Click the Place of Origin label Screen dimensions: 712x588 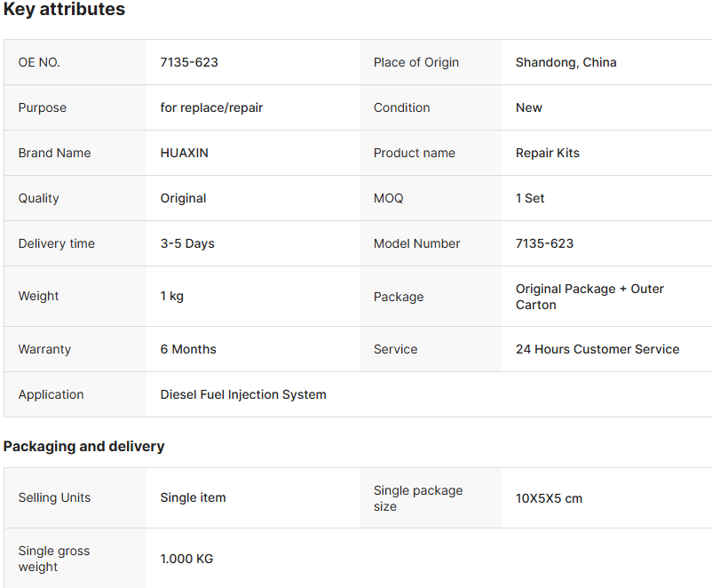(416, 62)
